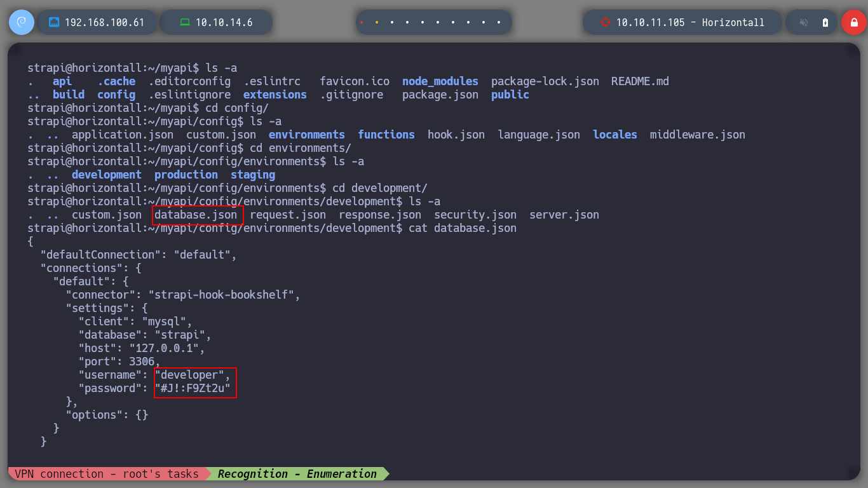
Task: Click the 'cd environments/' command text
Action: (301, 148)
